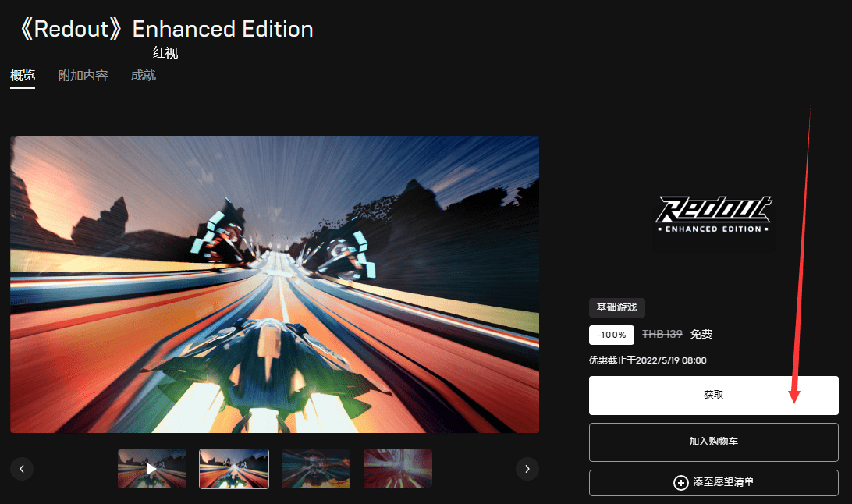Select the third dark track screenshot thumbnail
Image resolution: width=852 pixels, height=504 pixels.
click(316, 469)
